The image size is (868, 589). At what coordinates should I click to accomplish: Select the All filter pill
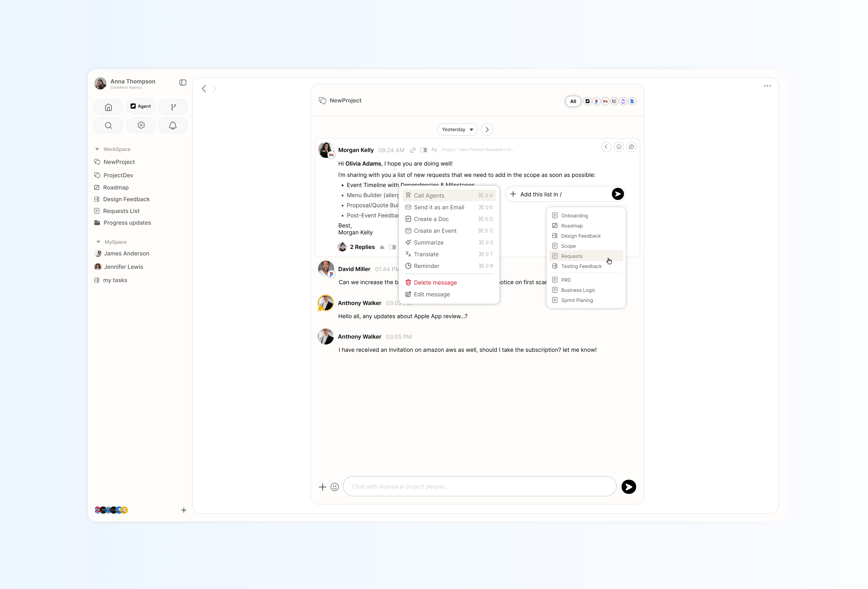pos(573,101)
